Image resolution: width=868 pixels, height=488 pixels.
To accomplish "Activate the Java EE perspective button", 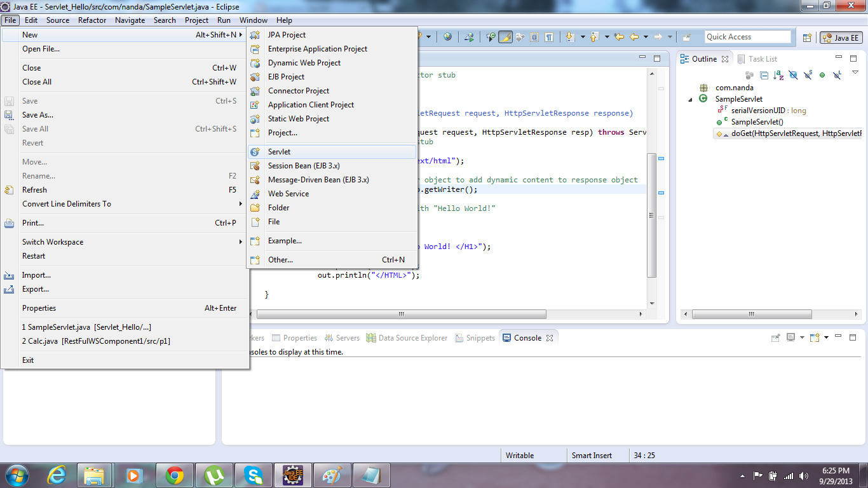I will (840, 37).
